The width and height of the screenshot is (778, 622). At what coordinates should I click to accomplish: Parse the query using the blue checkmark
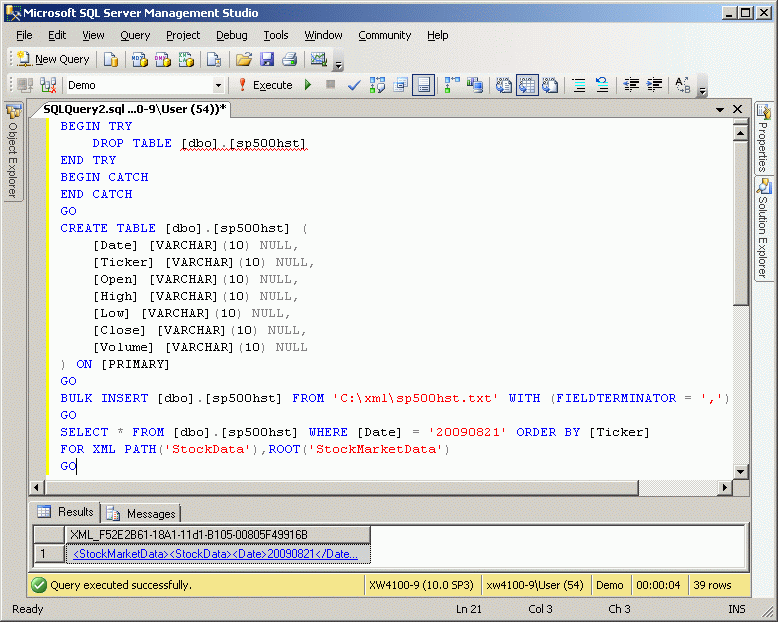tap(353, 85)
